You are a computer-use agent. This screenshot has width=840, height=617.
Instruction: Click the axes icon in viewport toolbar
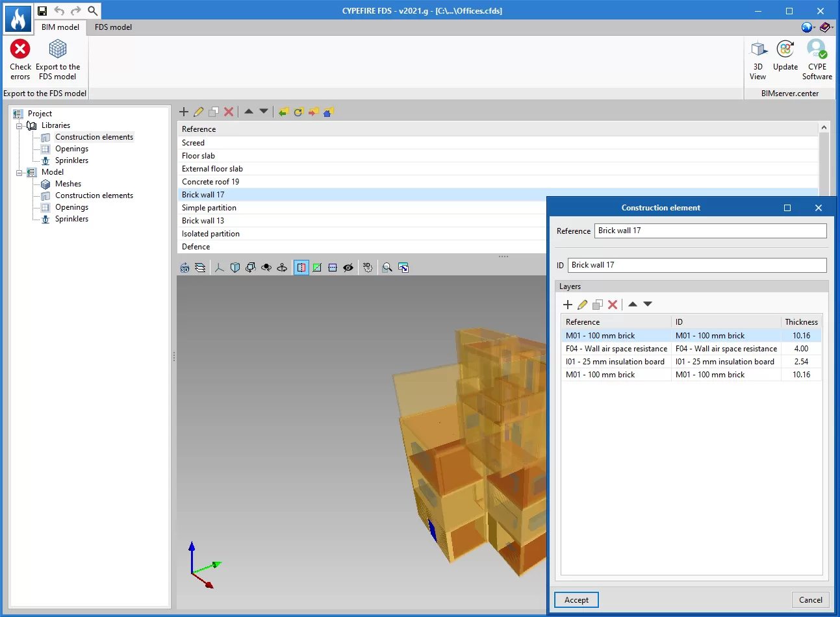click(220, 268)
